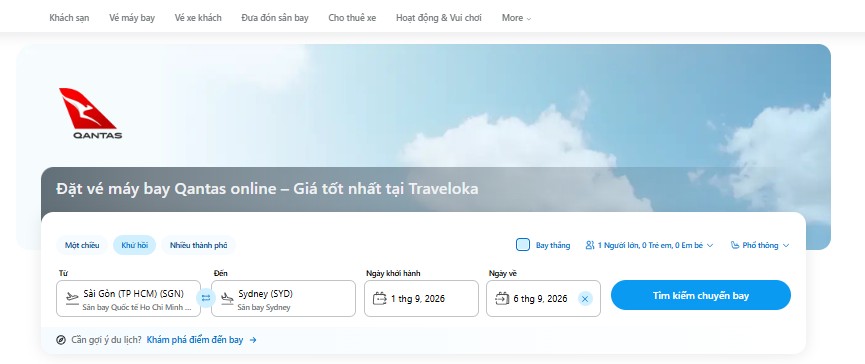Tick the Bay thẳng checkbox
Image resolution: width=865 pixels, height=364 pixels.
(523, 245)
